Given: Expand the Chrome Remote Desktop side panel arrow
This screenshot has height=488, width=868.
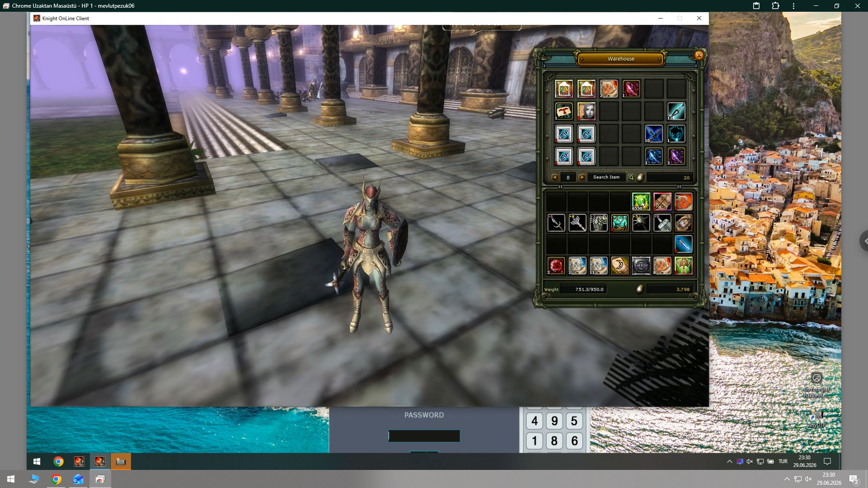Looking at the screenshot, I should click(x=864, y=241).
